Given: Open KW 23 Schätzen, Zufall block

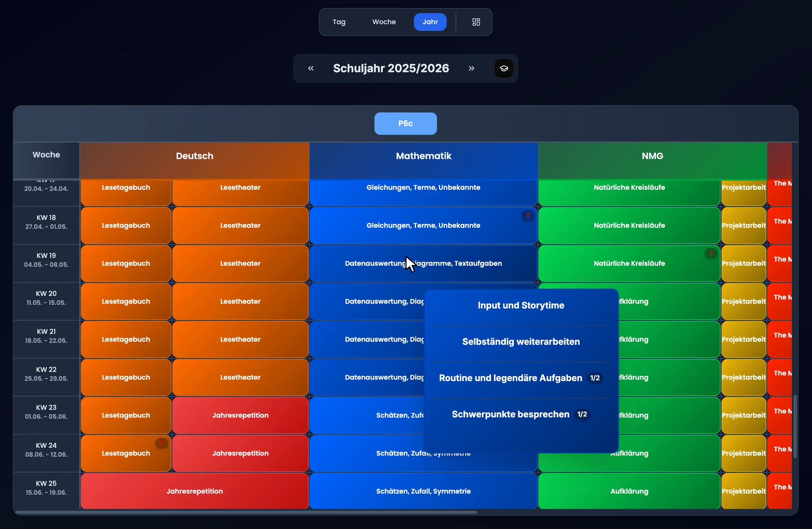Looking at the screenshot, I should tap(367, 415).
